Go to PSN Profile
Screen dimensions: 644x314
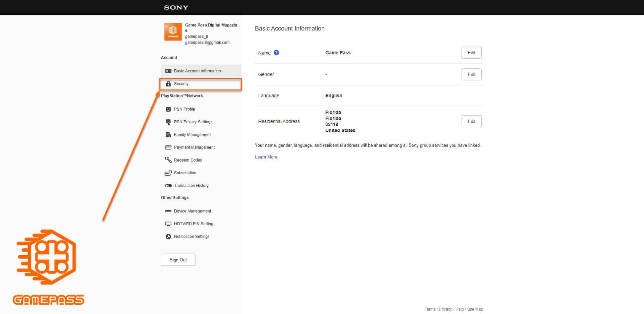coord(201,109)
